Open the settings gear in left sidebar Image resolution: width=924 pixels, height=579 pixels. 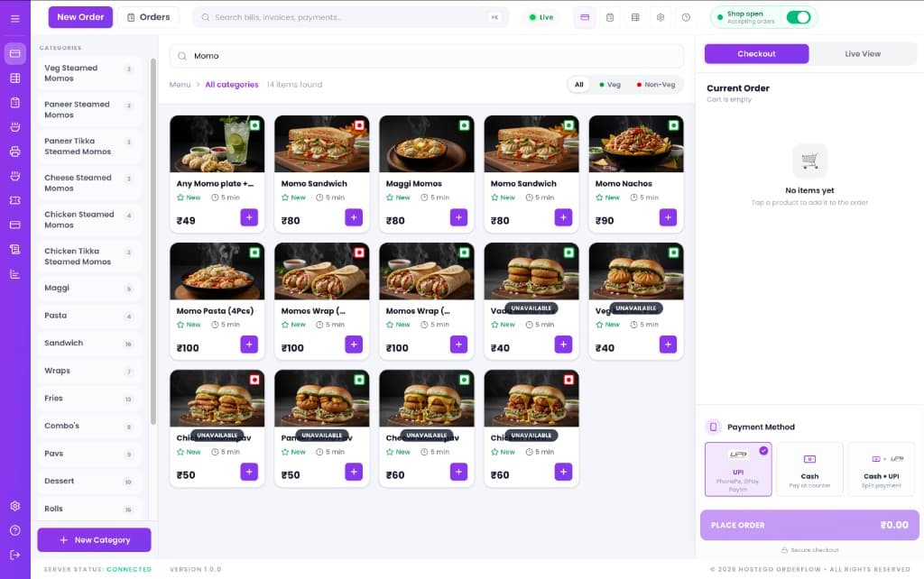click(x=14, y=506)
